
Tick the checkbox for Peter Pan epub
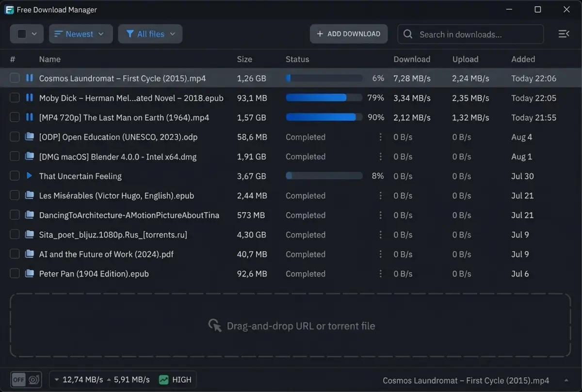[15, 274]
